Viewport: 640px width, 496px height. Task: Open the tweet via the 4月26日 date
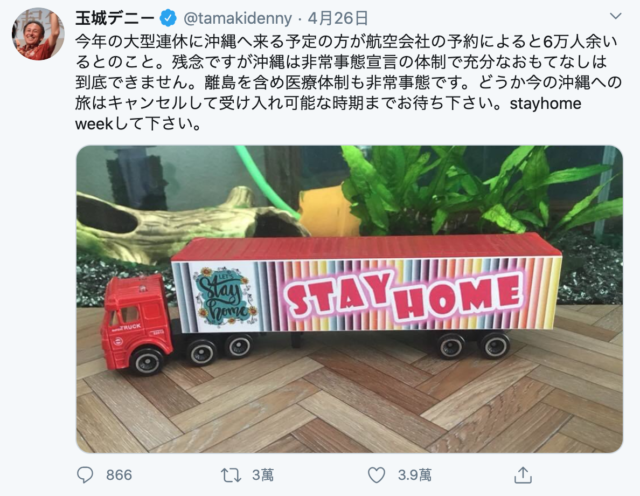(x=338, y=18)
